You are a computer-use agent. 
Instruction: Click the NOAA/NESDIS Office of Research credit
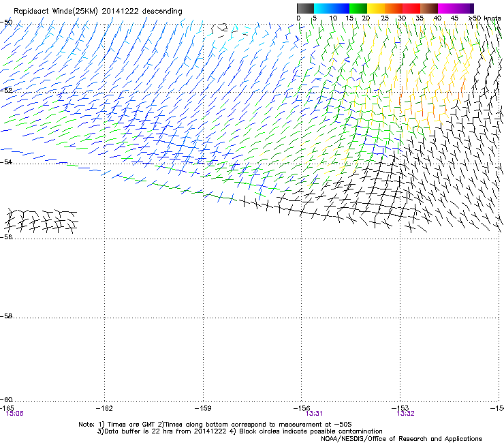click(401, 439)
